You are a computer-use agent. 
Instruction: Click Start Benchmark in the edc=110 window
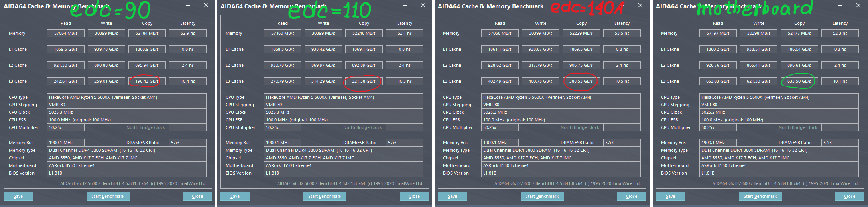[325, 196]
